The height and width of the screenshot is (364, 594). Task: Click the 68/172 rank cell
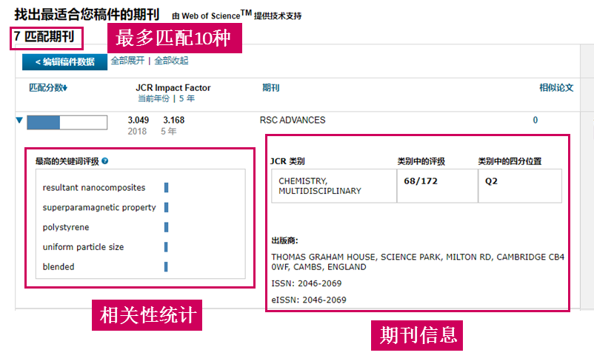click(x=437, y=186)
